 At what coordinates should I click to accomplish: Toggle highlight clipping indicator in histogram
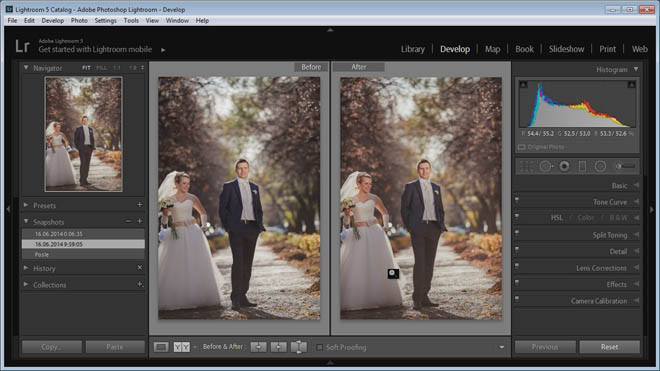[631, 85]
